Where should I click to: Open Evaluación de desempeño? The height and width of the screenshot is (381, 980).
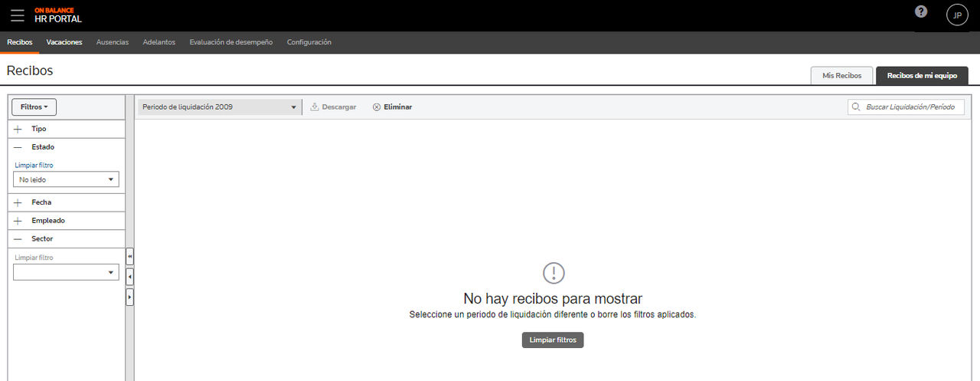(x=231, y=42)
